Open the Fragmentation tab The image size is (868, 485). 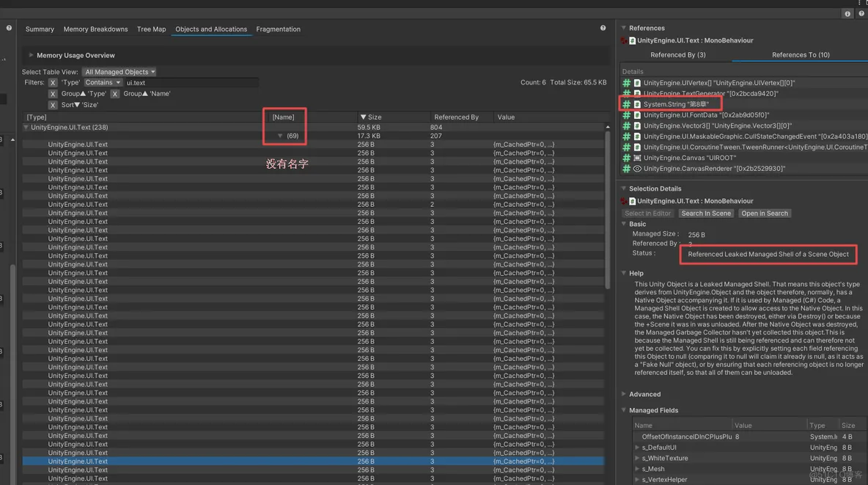coord(279,29)
